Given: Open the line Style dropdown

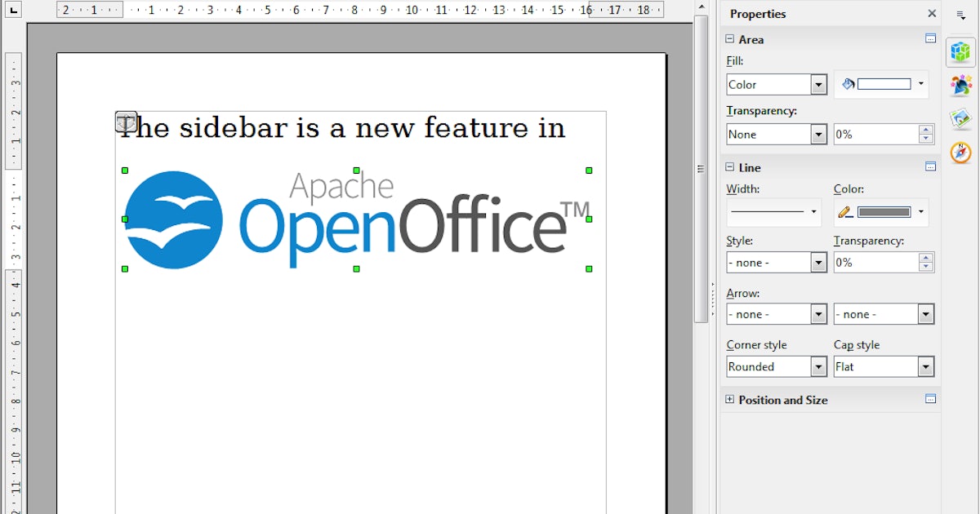Looking at the screenshot, I should [x=777, y=263].
